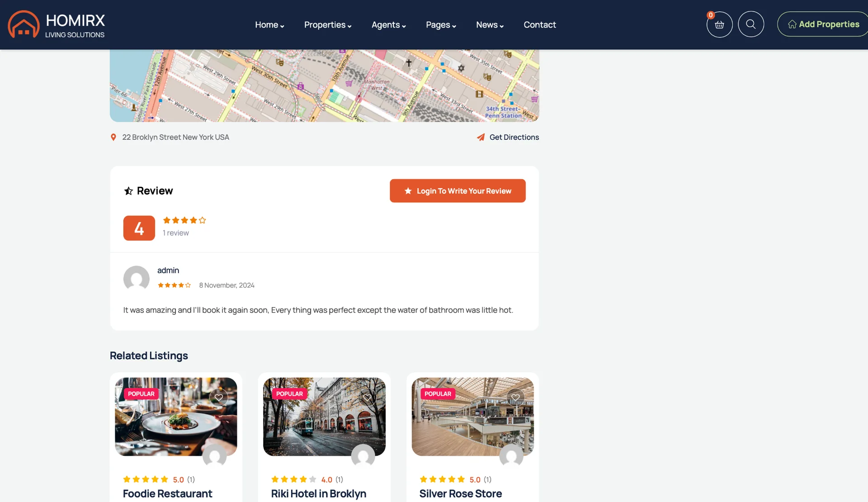Open the Contact menu item
The width and height of the screenshot is (868, 502).
(539, 25)
